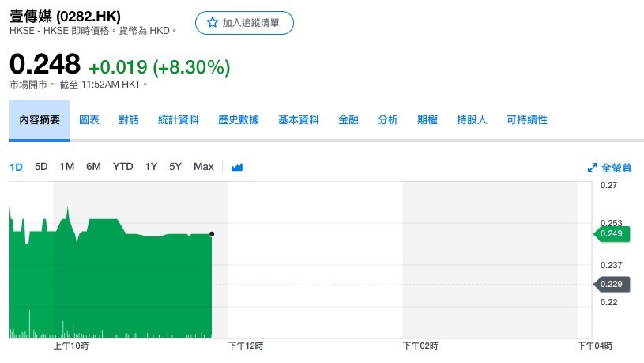Click the 0.237 y-axis value

pyautogui.click(x=611, y=265)
